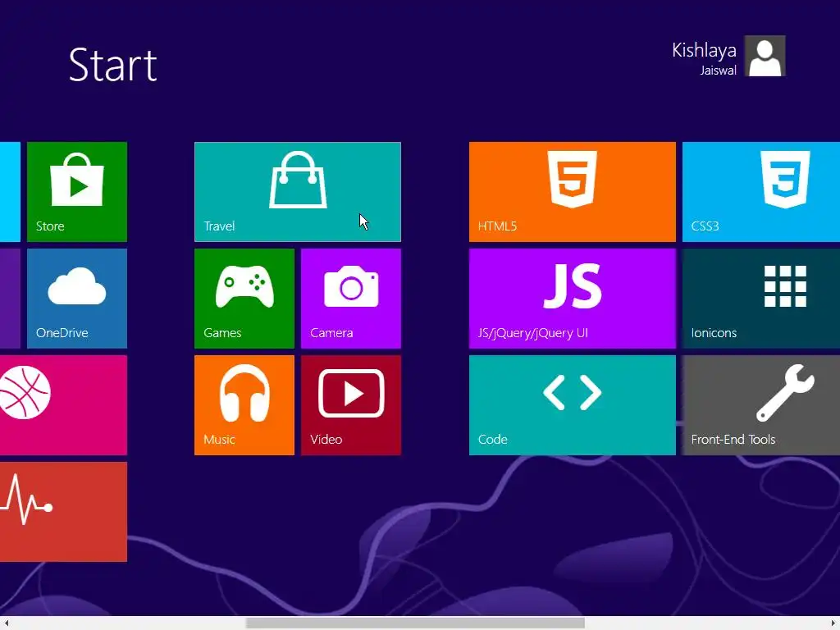Open the OneDrive cloud tile
Viewport: 840px width, 630px height.
77,299
